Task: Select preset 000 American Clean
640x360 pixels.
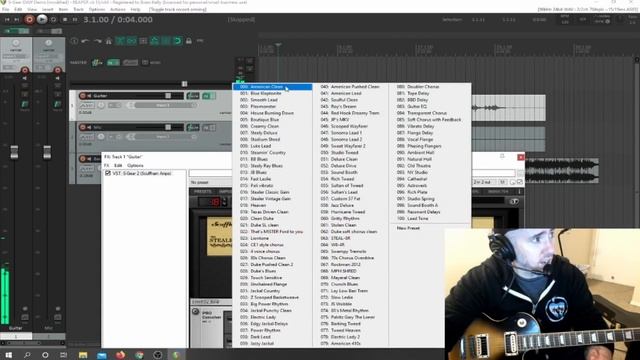Action: [273, 87]
